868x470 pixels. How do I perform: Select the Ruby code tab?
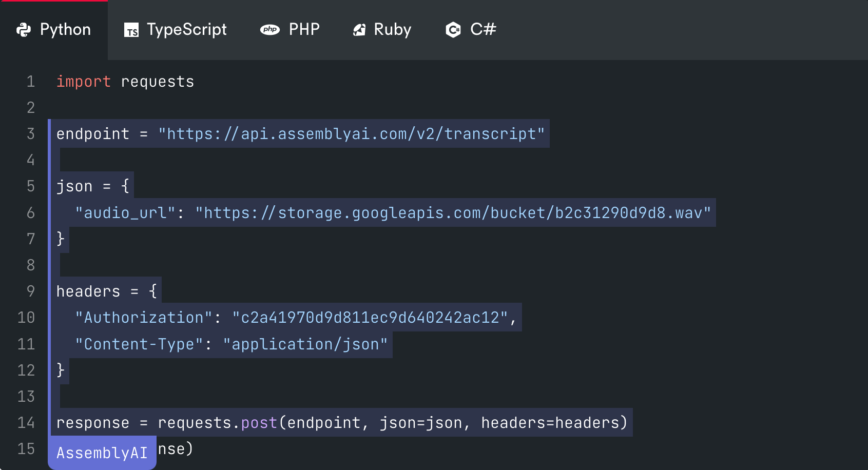[382, 30]
